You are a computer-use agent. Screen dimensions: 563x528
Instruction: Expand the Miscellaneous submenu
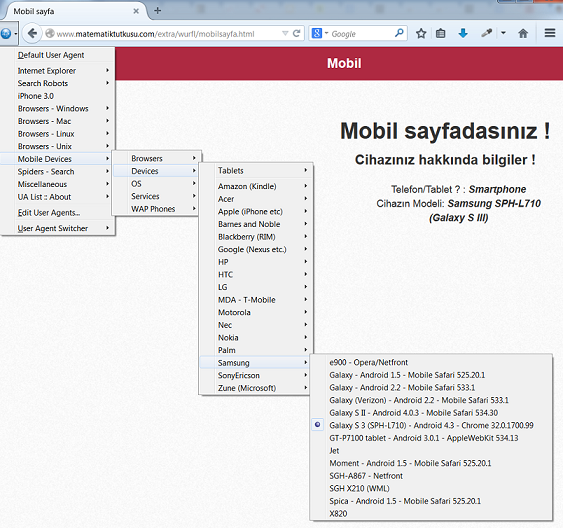[x=58, y=184]
